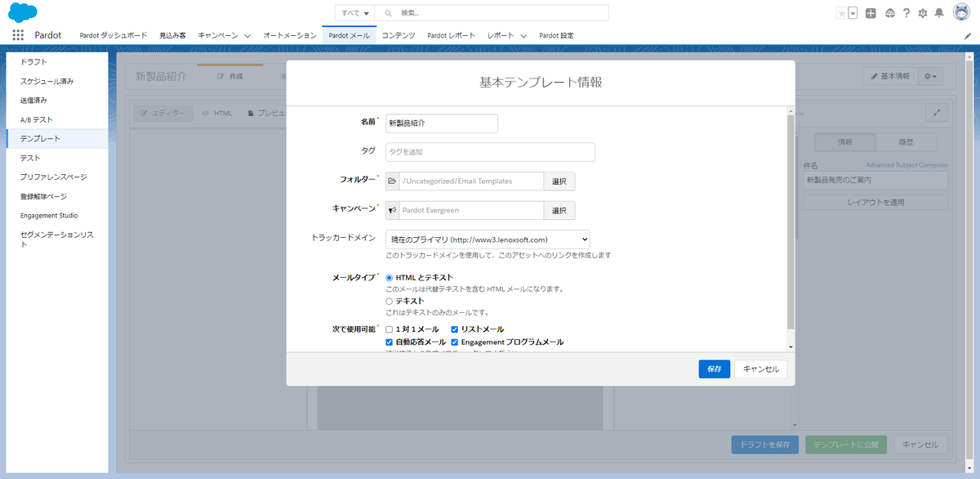This screenshot has width=980, height=479.
Task: Click the 保存 button in the dialog
Action: [714, 369]
